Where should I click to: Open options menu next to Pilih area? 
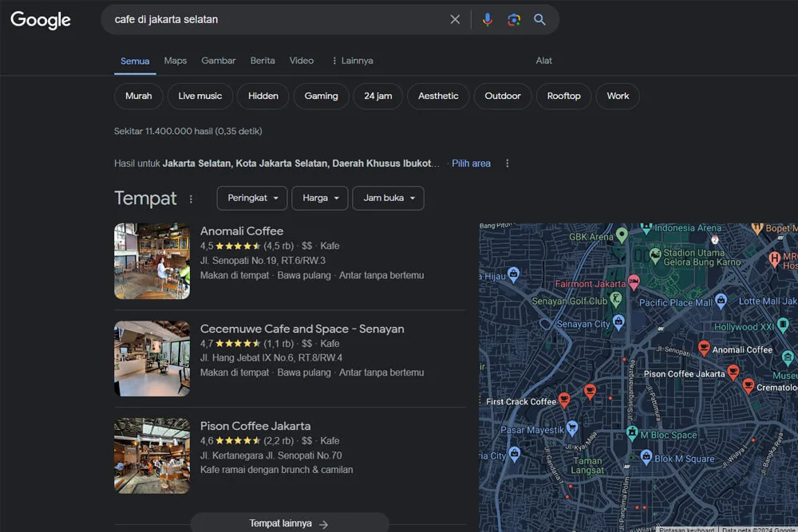tap(507, 164)
